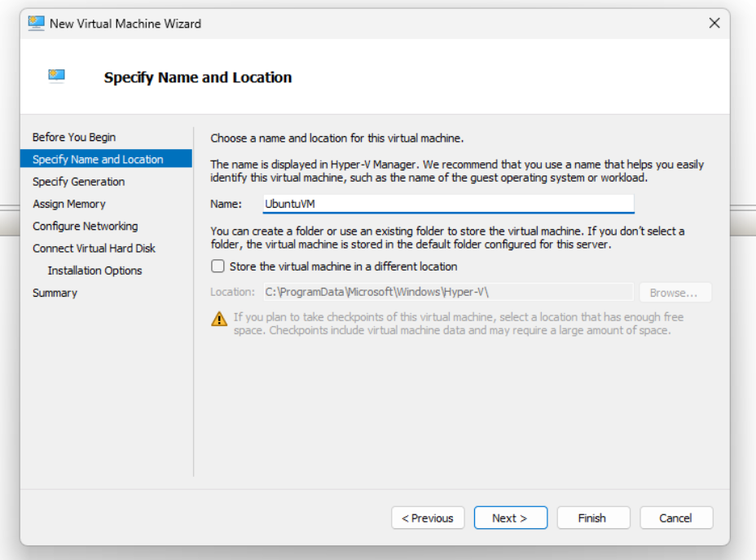Click Finish to create the VM
The width and height of the screenshot is (756, 560).
point(592,518)
